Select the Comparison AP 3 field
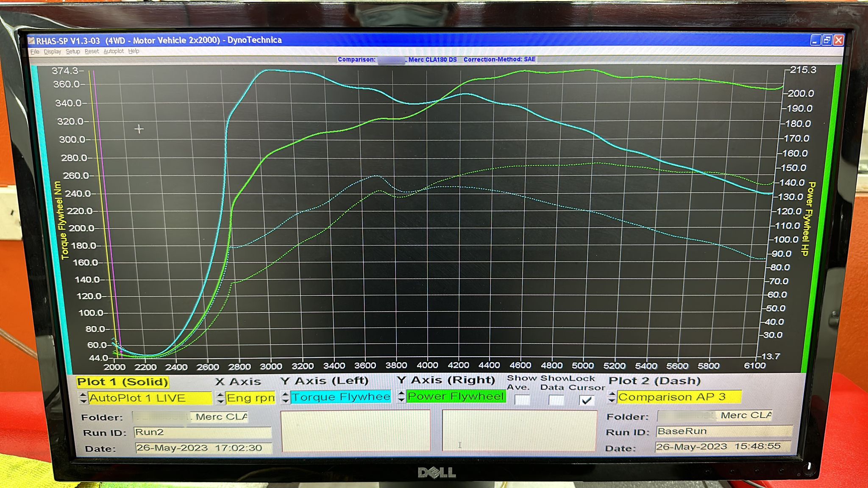 pyautogui.click(x=679, y=397)
